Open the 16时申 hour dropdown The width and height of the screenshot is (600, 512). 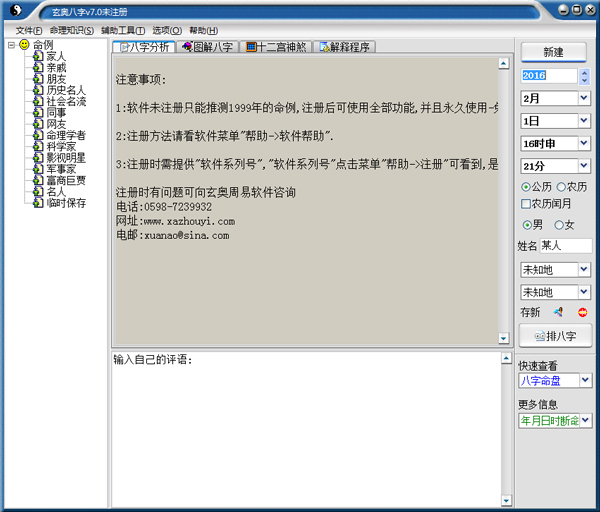[x=584, y=143]
